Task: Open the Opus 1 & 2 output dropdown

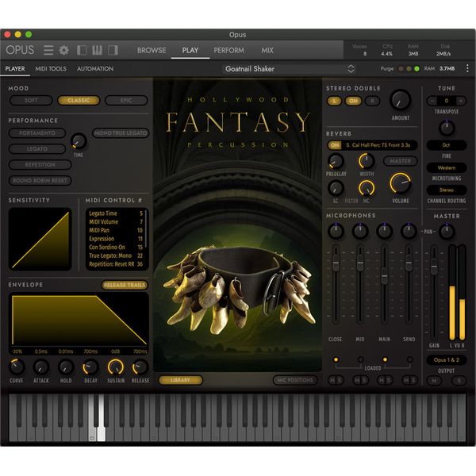Action: click(446, 360)
